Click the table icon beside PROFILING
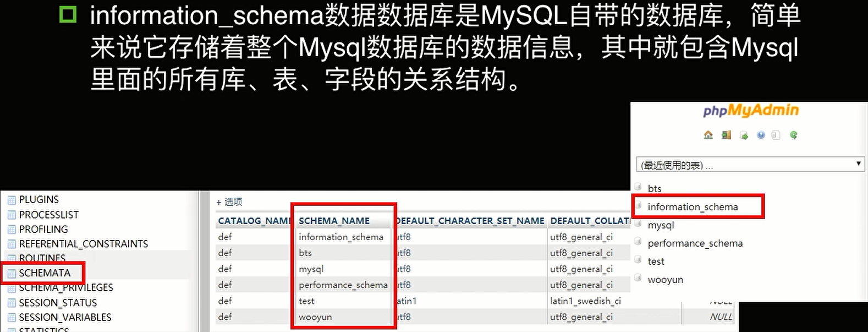The image size is (868, 332). pos(12,230)
